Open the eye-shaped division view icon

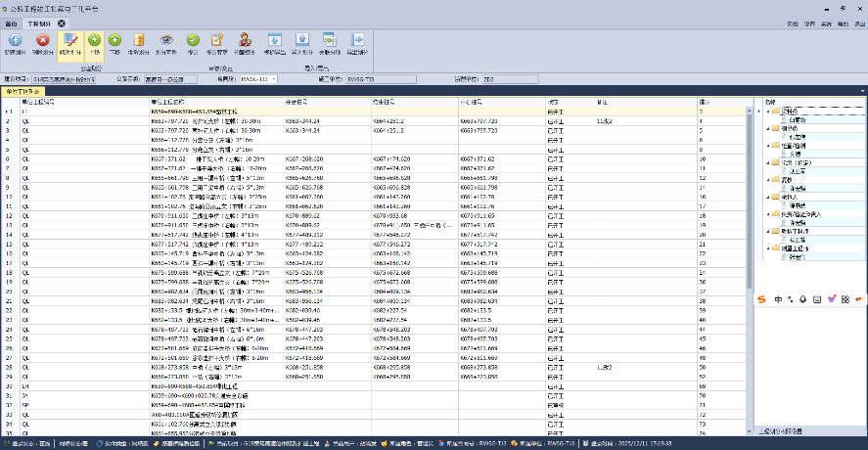[x=166, y=39]
